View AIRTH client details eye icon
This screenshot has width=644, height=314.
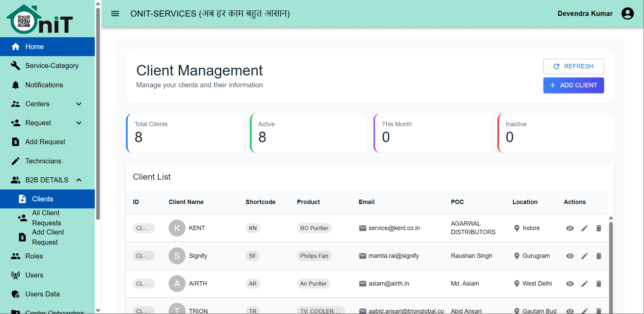(570, 284)
